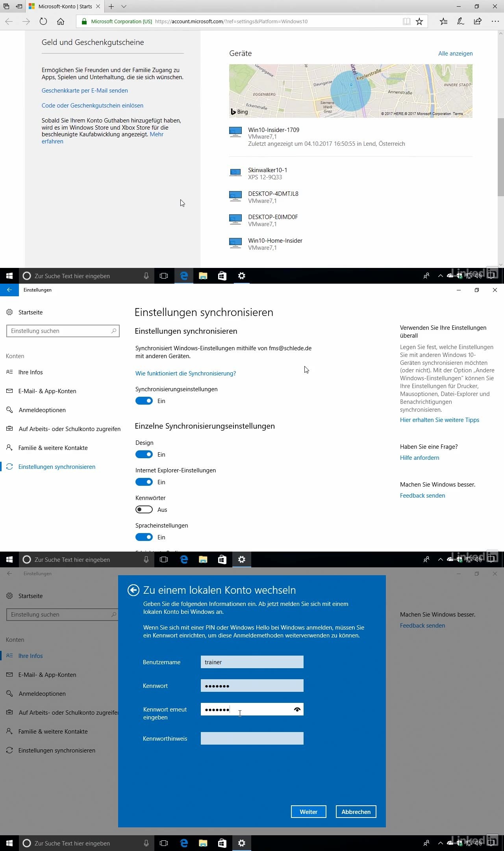Viewport: 504px width, 851px height.
Task: Add page to favorites with star icon
Action: 419,22
